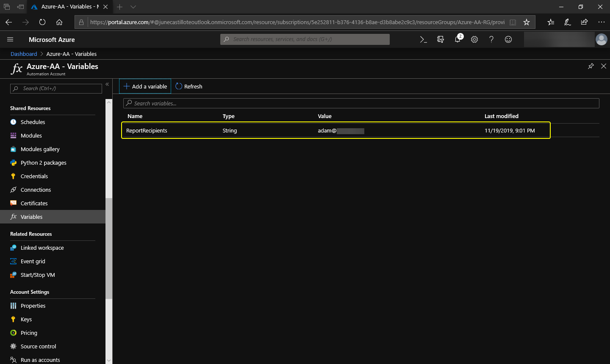Refresh the variables list
Image resolution: width=610 pixels, height=364 pixels.
pyautogui.click(x=189, y=86)
